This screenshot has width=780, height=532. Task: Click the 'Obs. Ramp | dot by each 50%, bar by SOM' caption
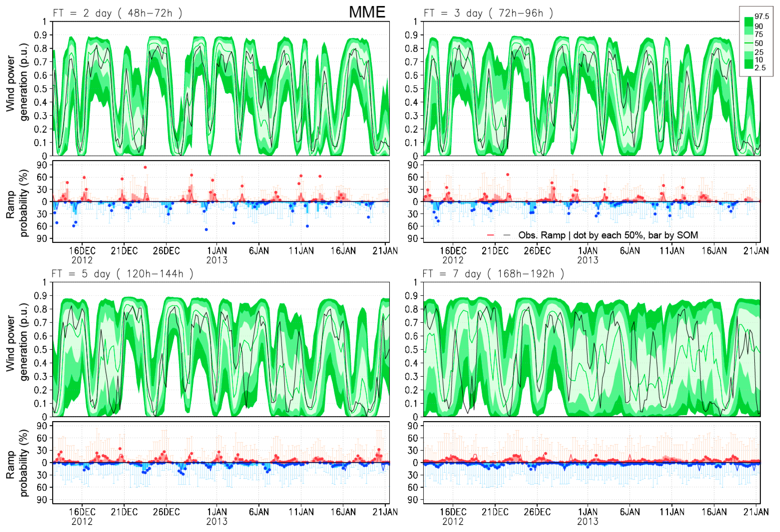pos(608,235)
